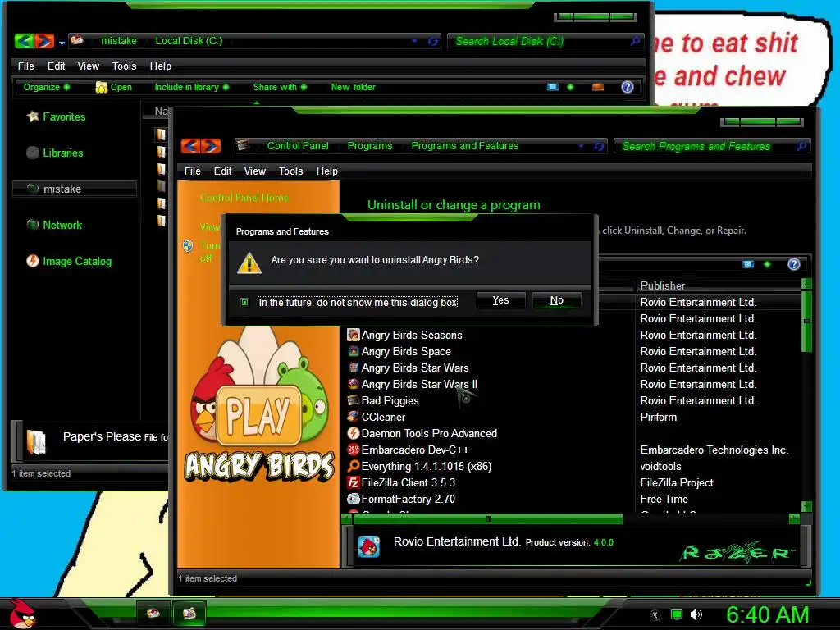Viewport: 840px width, 630px height.
Task: Refresh the Local Disk (C:) address bar
Action: coord(433,41)
